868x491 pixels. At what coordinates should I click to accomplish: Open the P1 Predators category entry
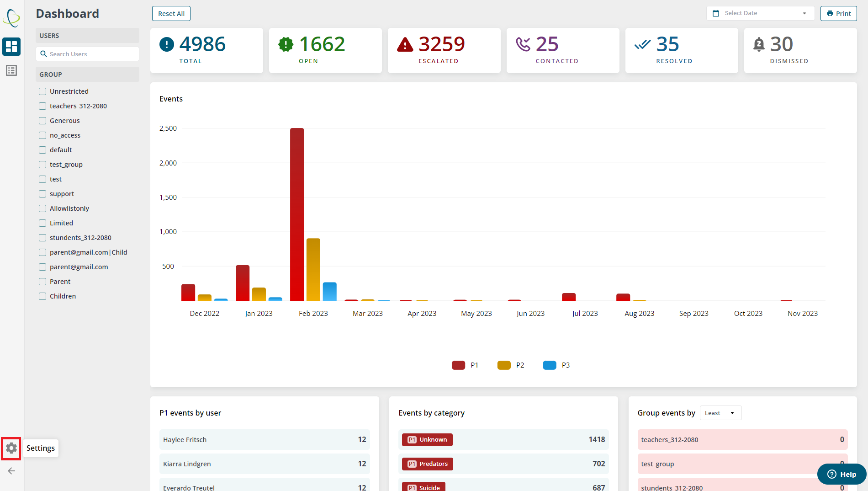pos(427,464)
